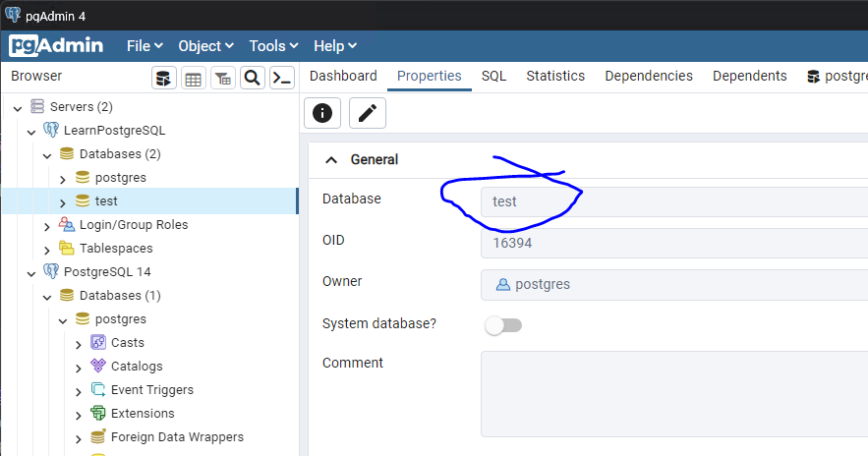868x456 pixels.
Task: Expand the Login/Group Roles node
Action: (x=47, y=226)
